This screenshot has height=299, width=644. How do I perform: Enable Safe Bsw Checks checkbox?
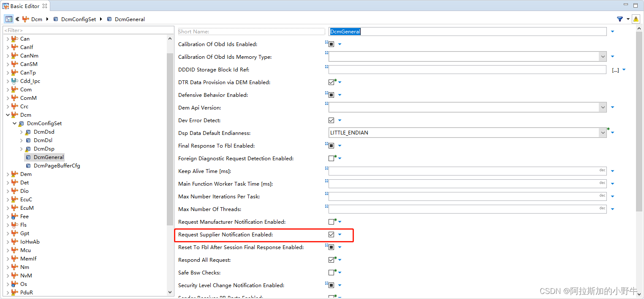pos(331,273)
